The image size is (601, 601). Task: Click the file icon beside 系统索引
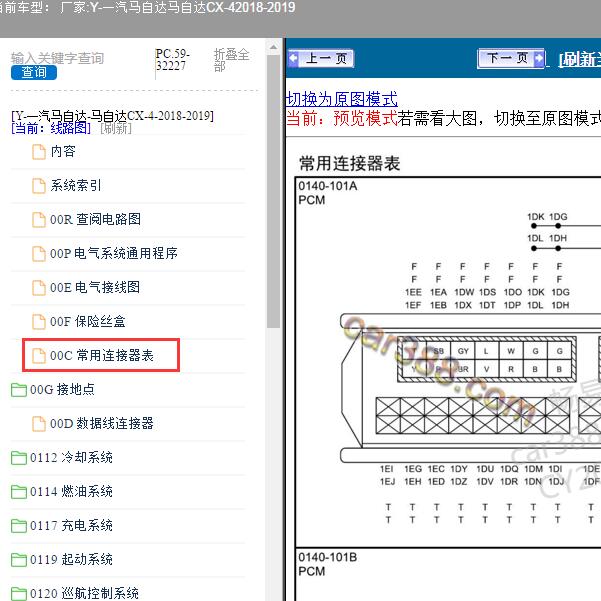pyautogui.click(x=38, y=186)
